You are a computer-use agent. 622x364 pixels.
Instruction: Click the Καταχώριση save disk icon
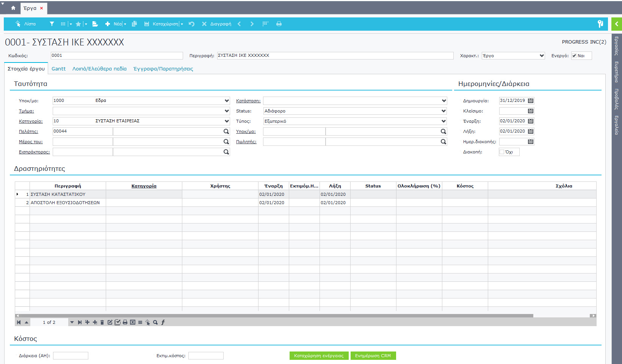[x=147, y=24]
